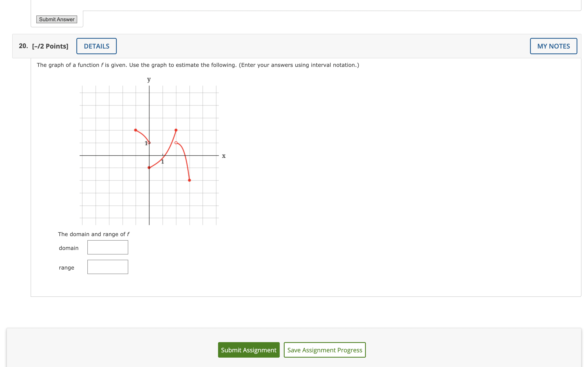Select the y-axis label on the graph
The width and height of the screenshot is (588, 367).
149,79
